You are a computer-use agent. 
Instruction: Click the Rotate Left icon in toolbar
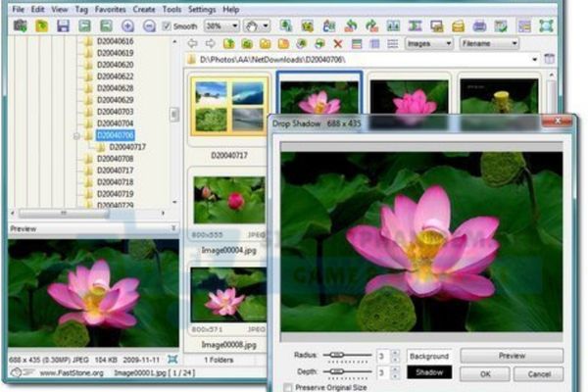pos(351,25)
